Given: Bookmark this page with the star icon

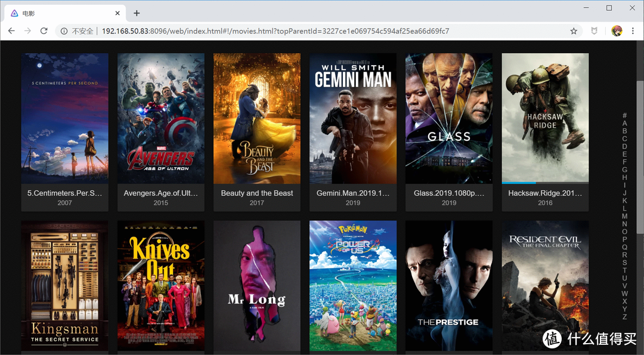Looking at the screenshot, I should tap(574, 31).
